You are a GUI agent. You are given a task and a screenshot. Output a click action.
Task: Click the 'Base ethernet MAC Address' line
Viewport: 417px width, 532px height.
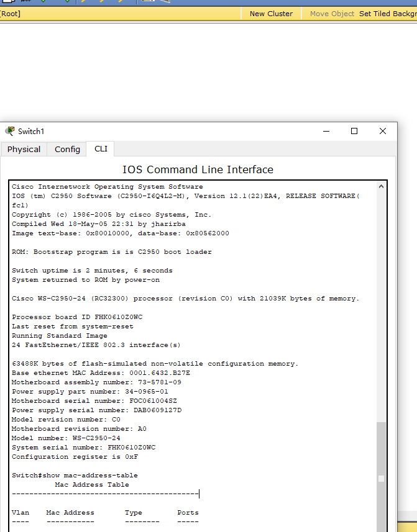[x=101, y=373]
